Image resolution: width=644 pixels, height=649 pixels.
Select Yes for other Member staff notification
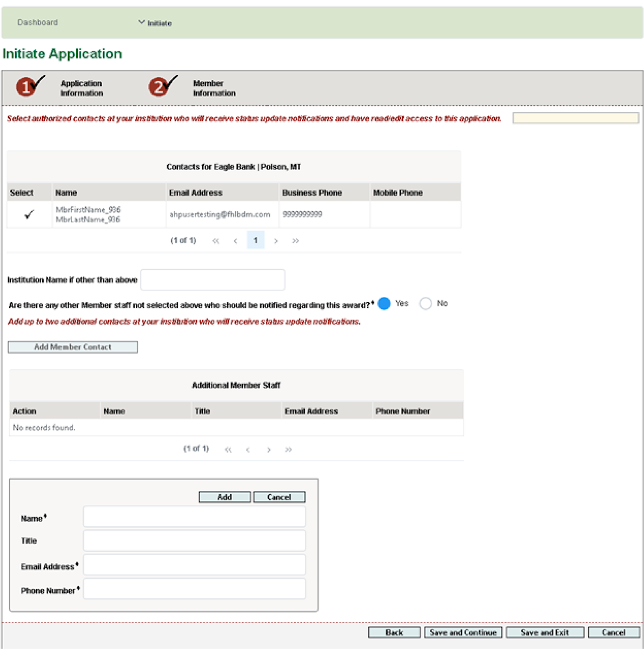pos(384,303)
